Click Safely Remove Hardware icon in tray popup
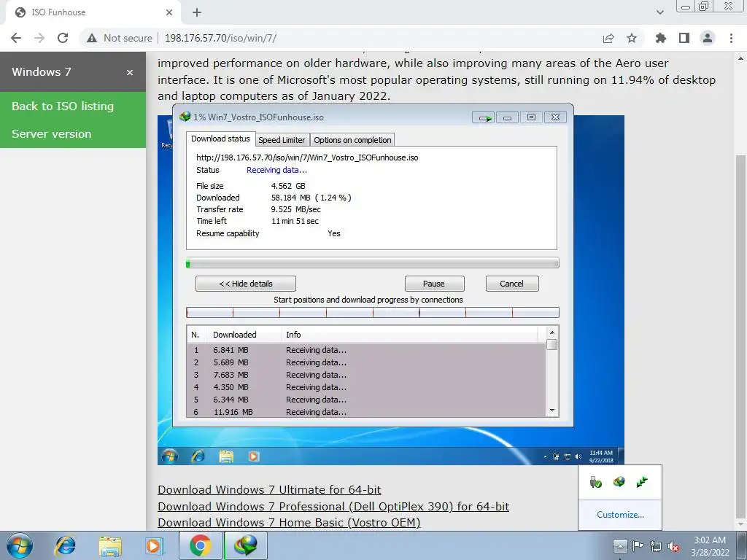The width and height of the screenshot is (747, 560). (595, 483)
